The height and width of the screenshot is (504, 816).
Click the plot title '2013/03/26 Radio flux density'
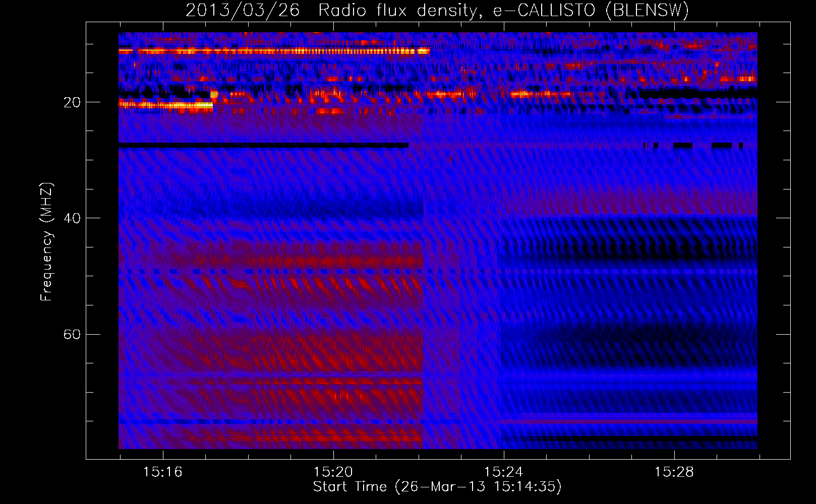(330, 10)
